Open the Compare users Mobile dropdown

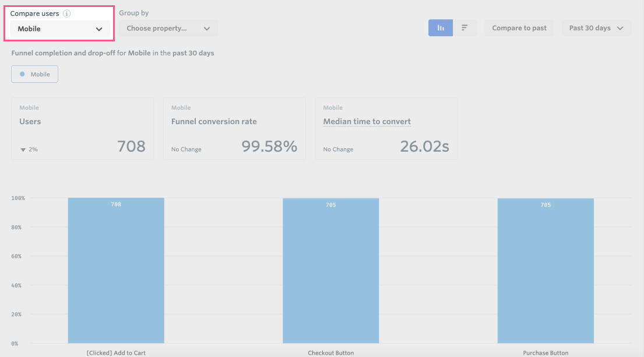click(x=60, y=29)
